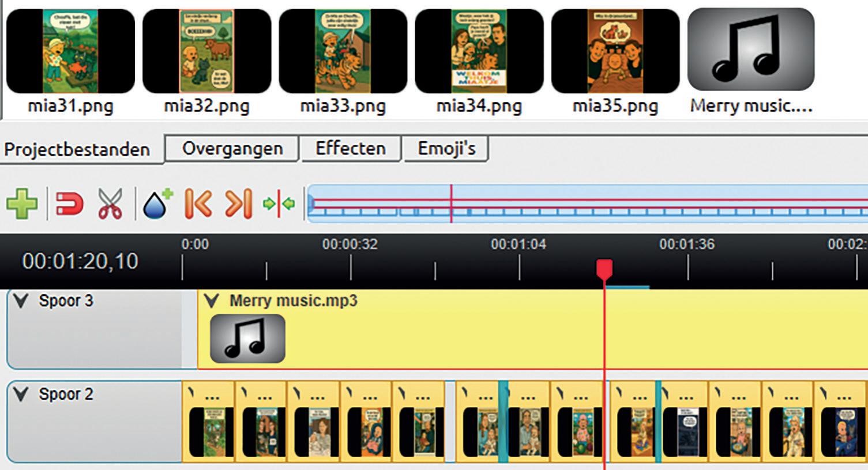Select the mia32.png project file
868x470 pixels.
(206, 51)
